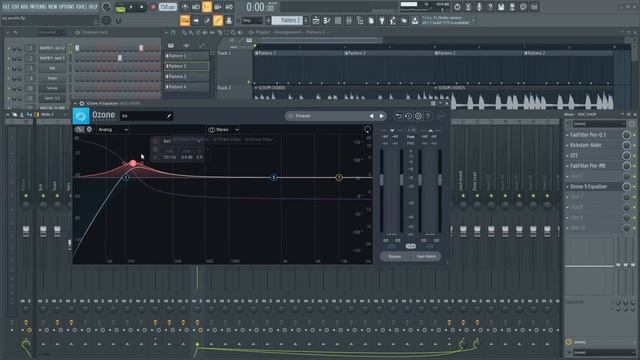Click the question mark help icon in top toolbar
This screenshot has height=360, width=640.
tap(490, 7)
